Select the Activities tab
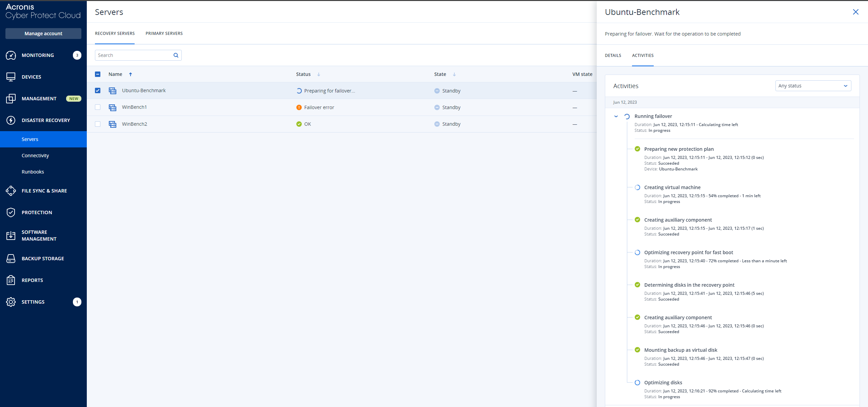The height and width of the screenshot is (407, 868). [643, 56]
